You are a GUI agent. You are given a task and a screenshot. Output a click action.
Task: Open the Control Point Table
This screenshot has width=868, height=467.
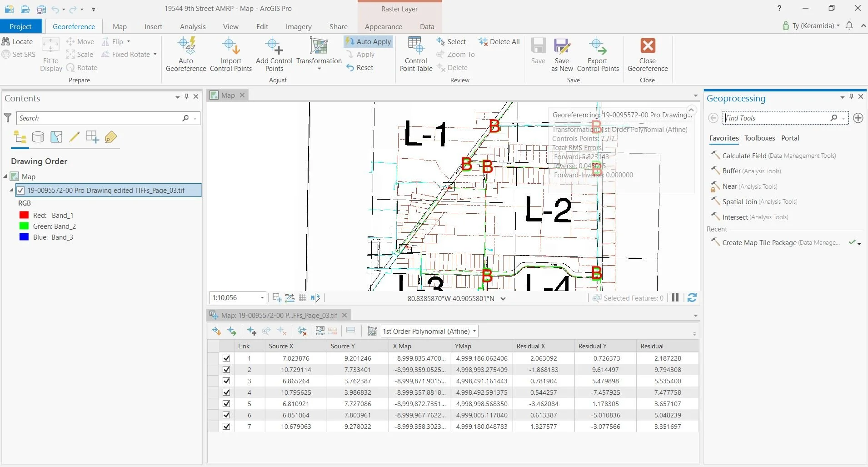pos(416,54)
